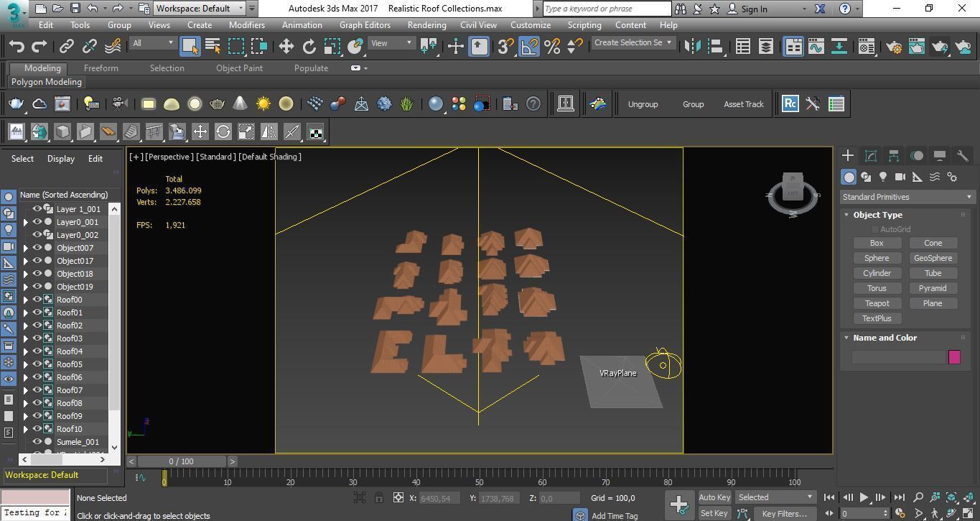The image size is (980, 521).
Task: Show Cameras category in Create panel
Action: pos(900,177)
